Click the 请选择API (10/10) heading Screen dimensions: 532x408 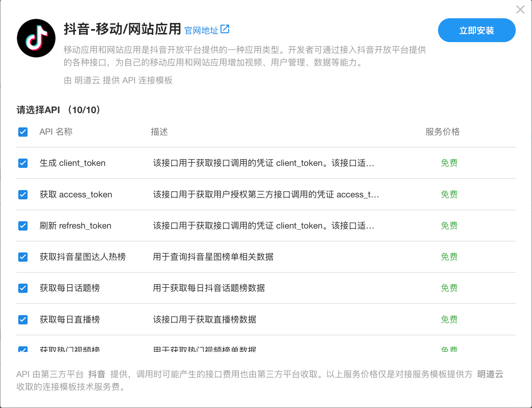(58, 110)
